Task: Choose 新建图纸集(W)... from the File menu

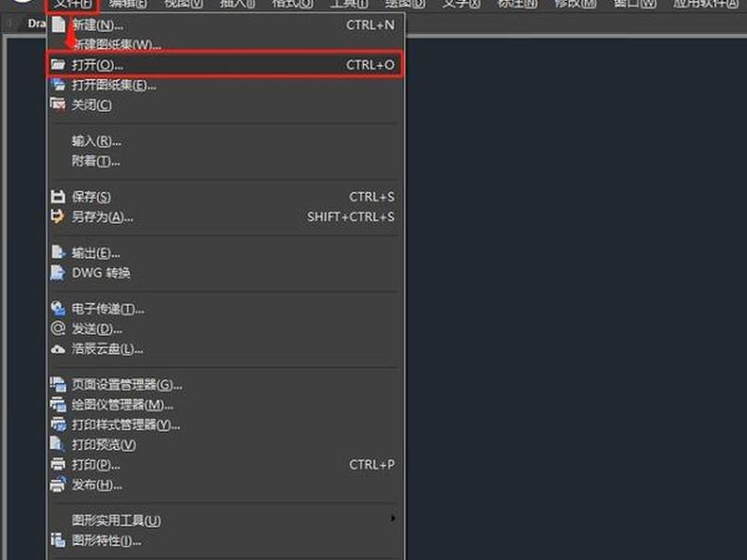Action: [x=116, y=44]
